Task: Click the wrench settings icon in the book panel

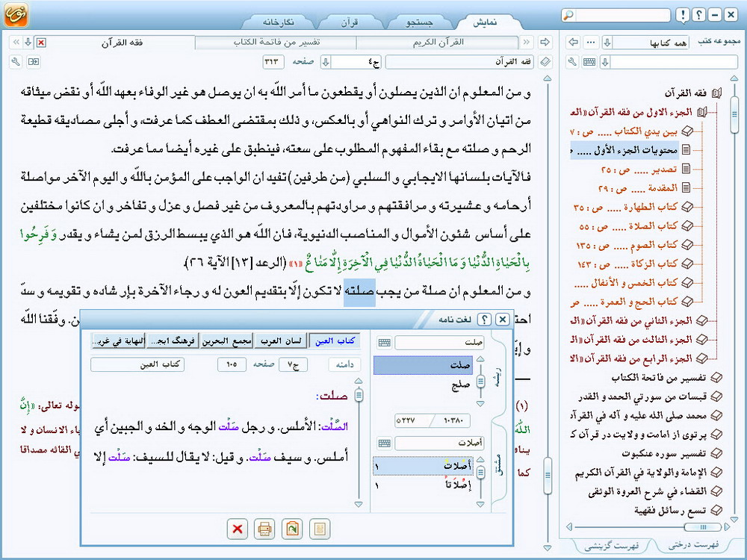Action: [x=573, y=62]
